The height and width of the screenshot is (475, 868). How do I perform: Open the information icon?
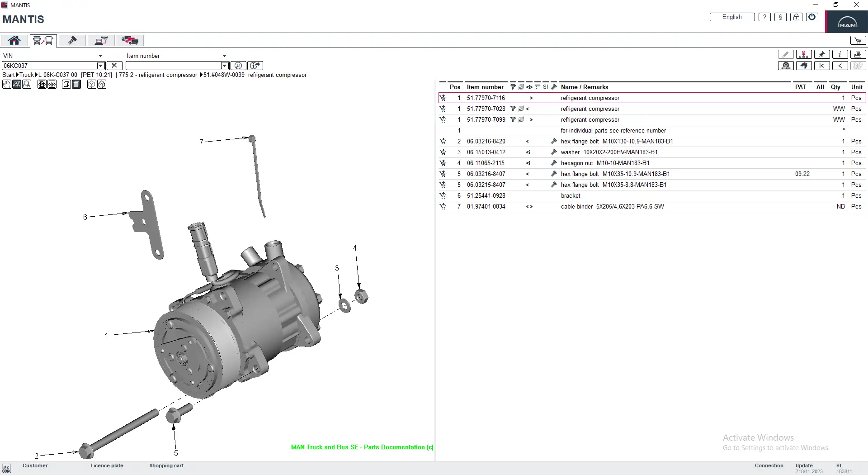[840, 54]
